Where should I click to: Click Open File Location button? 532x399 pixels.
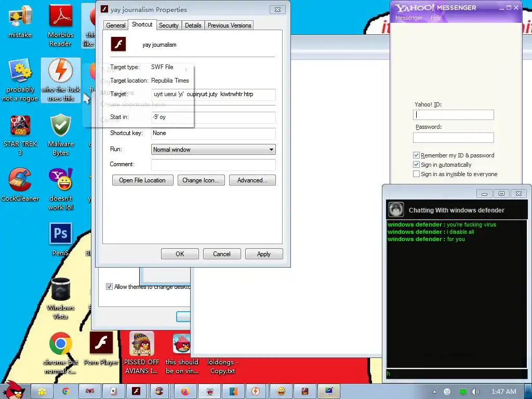tap(142, 180)
